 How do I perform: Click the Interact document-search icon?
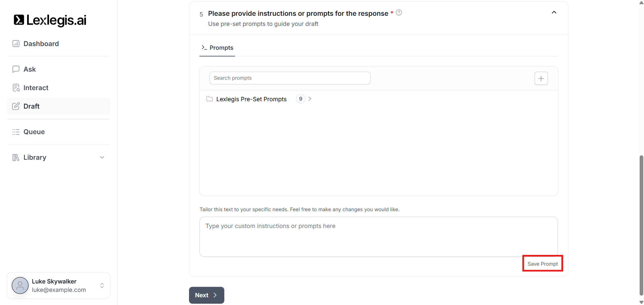pyautogui.click(x=16, y=88)
